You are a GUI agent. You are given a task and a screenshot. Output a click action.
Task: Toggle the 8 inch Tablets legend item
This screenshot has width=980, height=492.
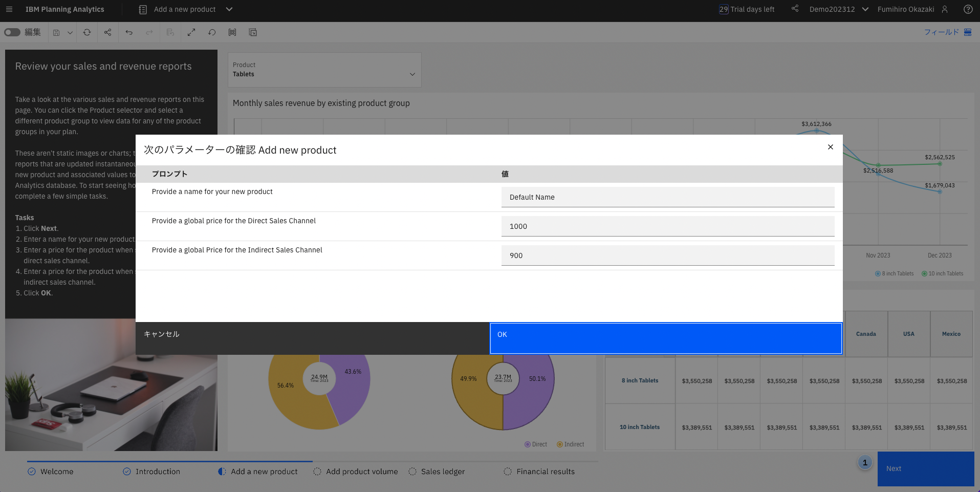895,273
